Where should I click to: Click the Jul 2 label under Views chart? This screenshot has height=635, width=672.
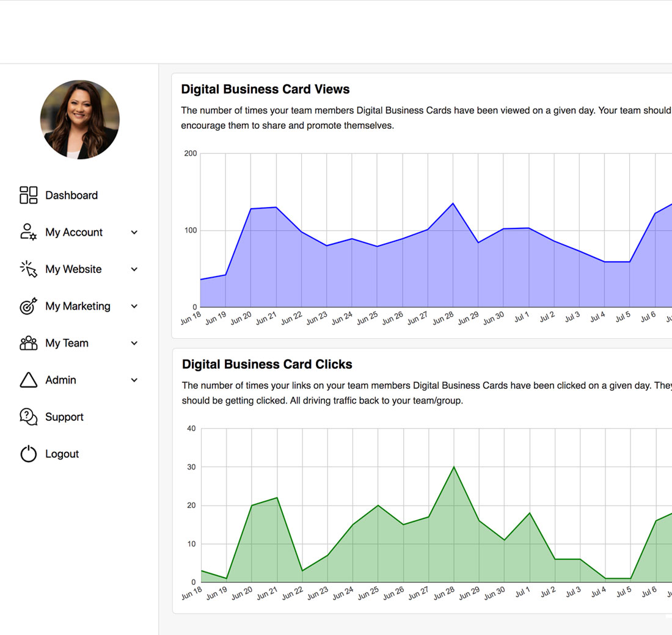(547, 317)
